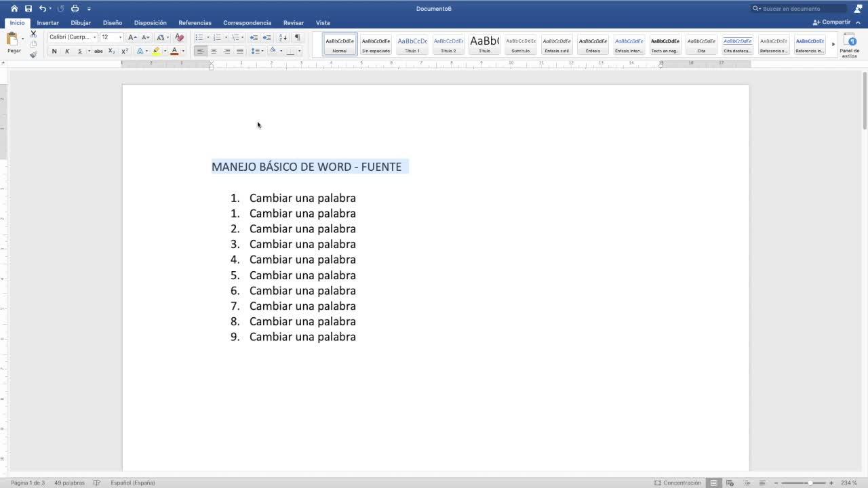Click the zoom in plus icon
Viewport: 868px width, 488px height.
(x=831, y=483)
